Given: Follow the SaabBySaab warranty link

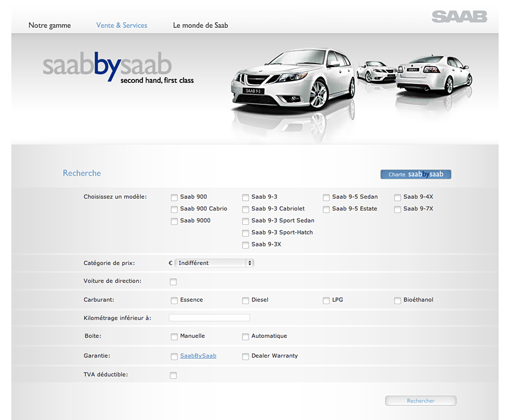Looking at the screenshot, I should 198,356.
